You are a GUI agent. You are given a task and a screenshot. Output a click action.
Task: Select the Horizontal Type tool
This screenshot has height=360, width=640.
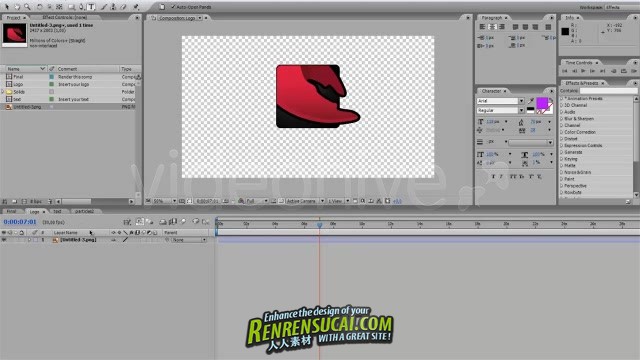(x=91, y=7)
